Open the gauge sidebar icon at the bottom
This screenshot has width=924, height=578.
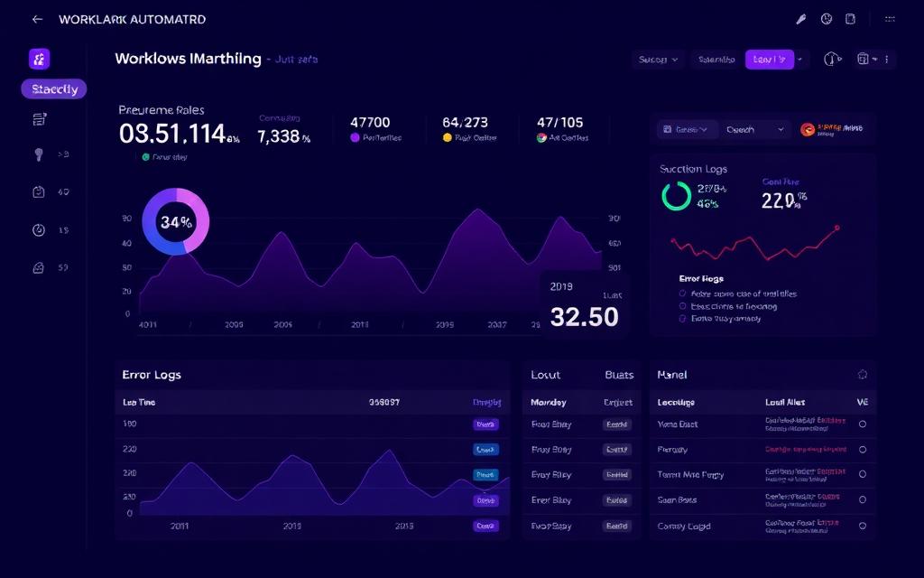[38, 267]
